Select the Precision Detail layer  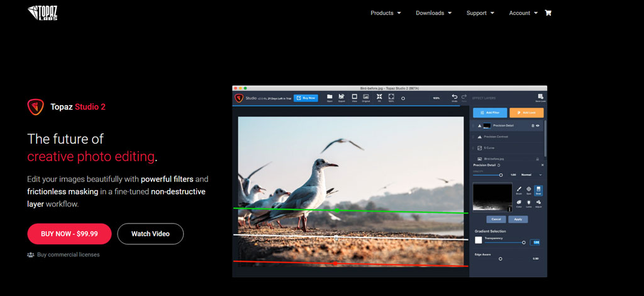click(506, 125)
